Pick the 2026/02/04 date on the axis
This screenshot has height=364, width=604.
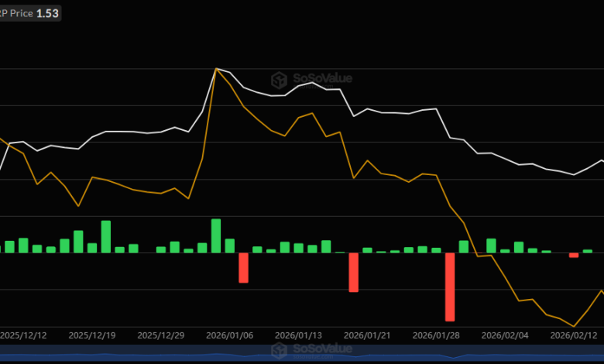504,336
